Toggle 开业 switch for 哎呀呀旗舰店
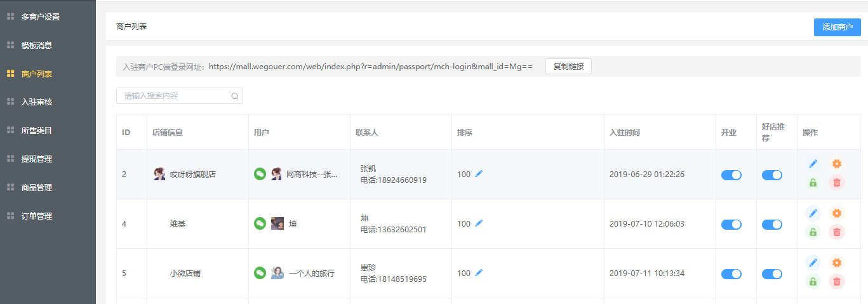The image size is (868, 304). point(731,175)
